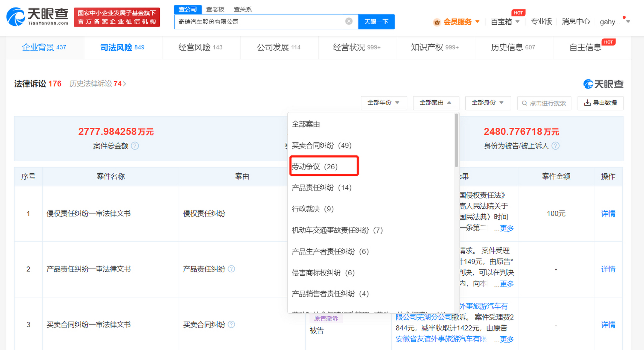
Task: Open 安徽省友谊外事旅游汽车有限 company link
Action: pyautogui.click(x=441, y=339)
